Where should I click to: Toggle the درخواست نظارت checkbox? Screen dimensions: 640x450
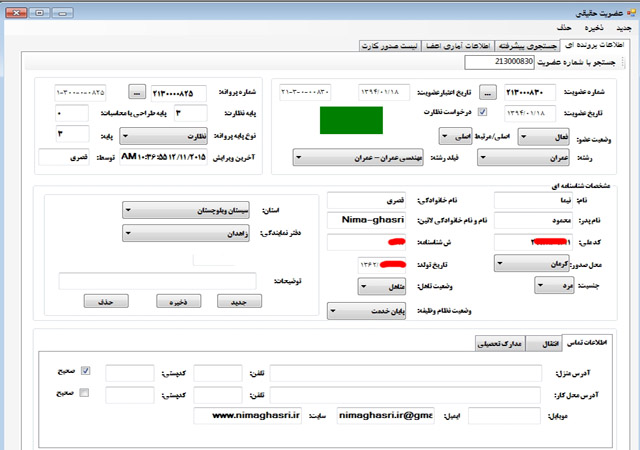[481, 112]
